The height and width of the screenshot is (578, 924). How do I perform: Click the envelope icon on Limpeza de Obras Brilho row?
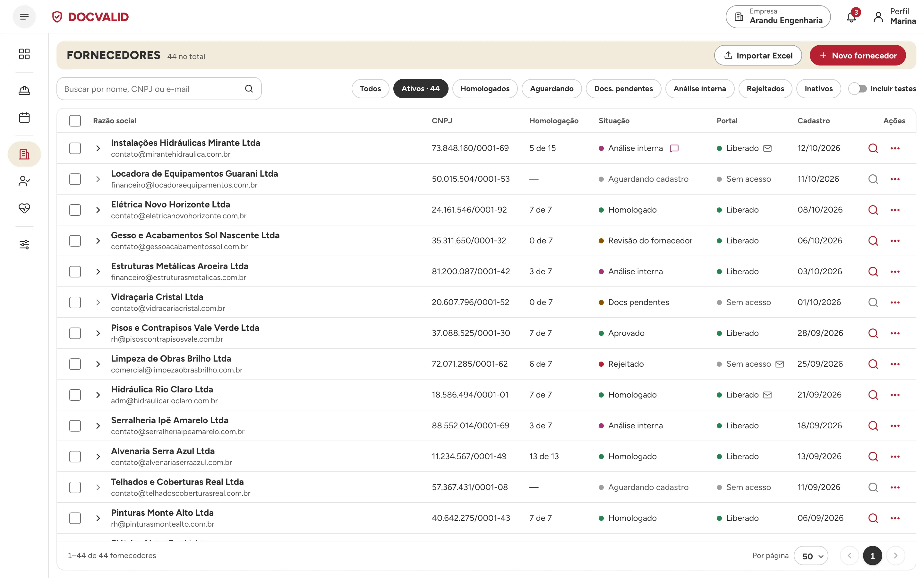(x=780, y=364)
